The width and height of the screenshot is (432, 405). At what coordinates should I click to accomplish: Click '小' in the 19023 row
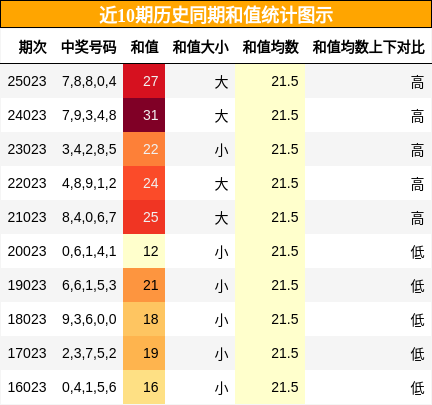click(221, 286)
